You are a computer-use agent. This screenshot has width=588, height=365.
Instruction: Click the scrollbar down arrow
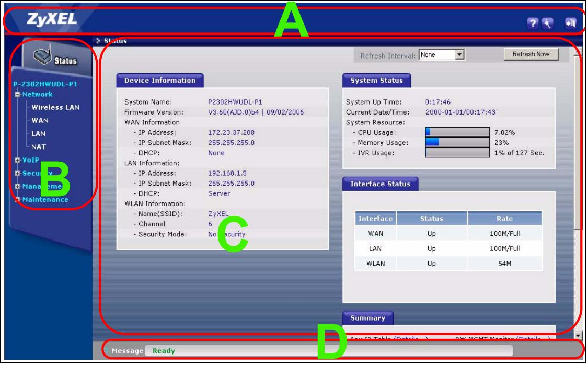(x=578, y=336)
